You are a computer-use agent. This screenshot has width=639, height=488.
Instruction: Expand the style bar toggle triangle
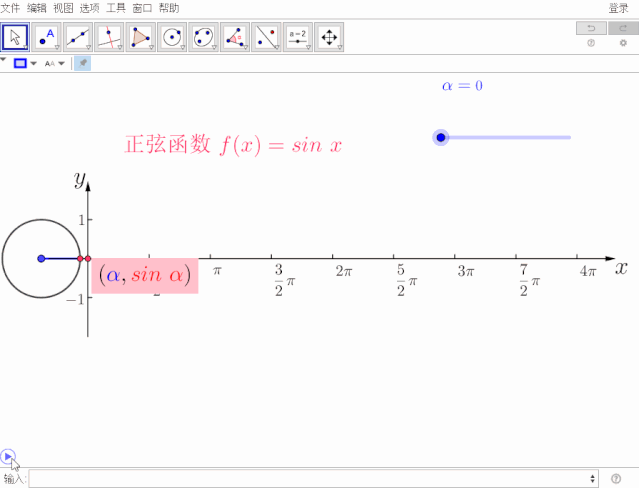pos(3,60)
